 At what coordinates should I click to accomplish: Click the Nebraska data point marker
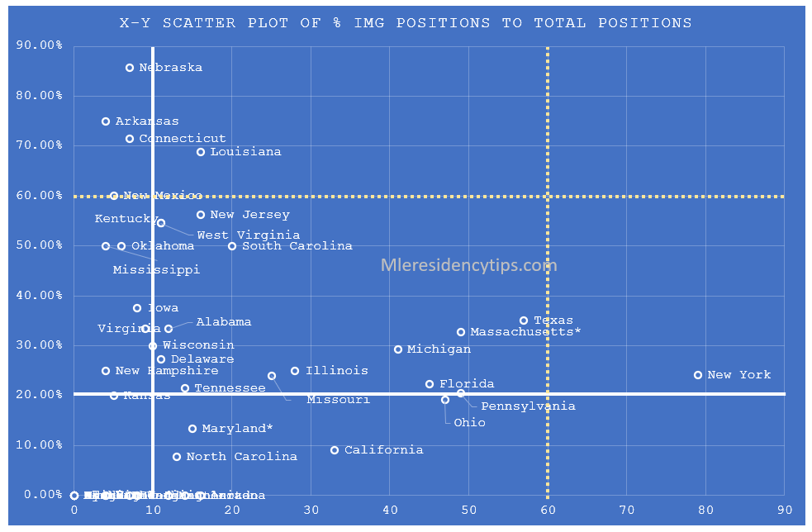pos(130,68)
